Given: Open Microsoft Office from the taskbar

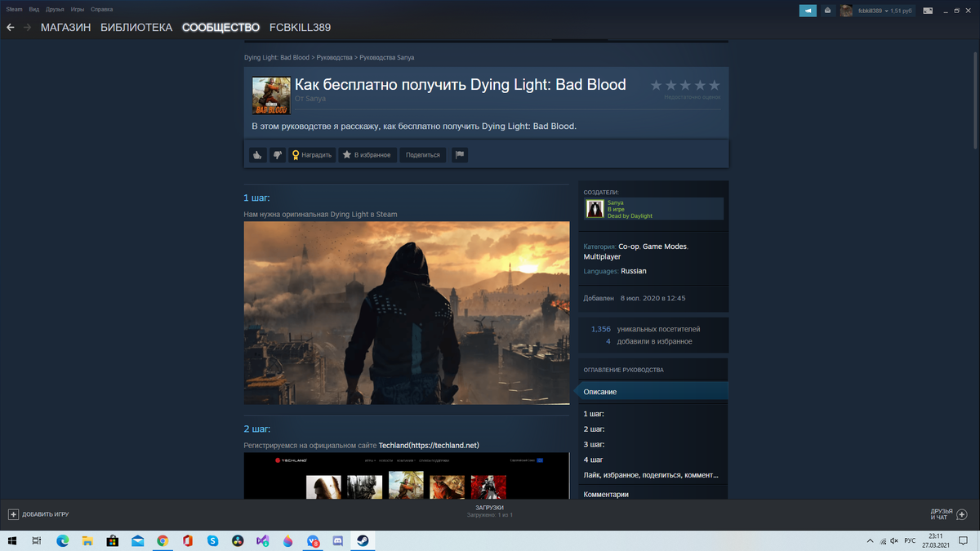Looking at the screenshot, I should pos(188,541).
